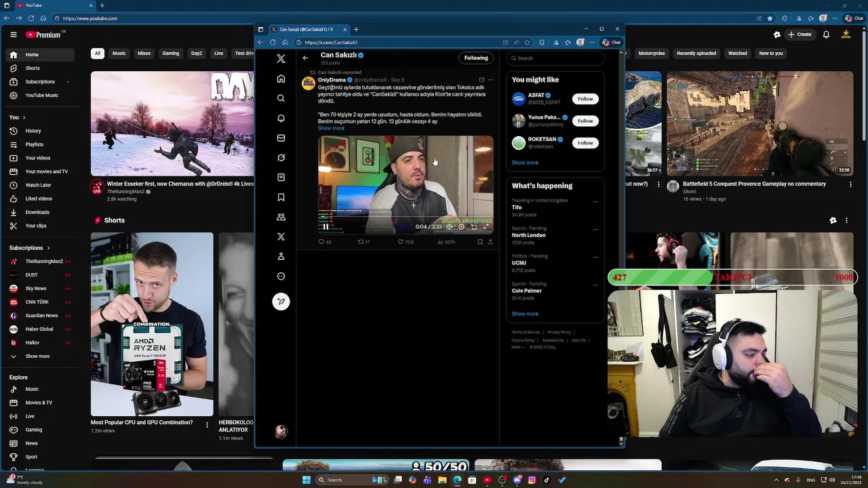
Task: Enter fullscreen on the X video
Action: [x=486, y=226]
